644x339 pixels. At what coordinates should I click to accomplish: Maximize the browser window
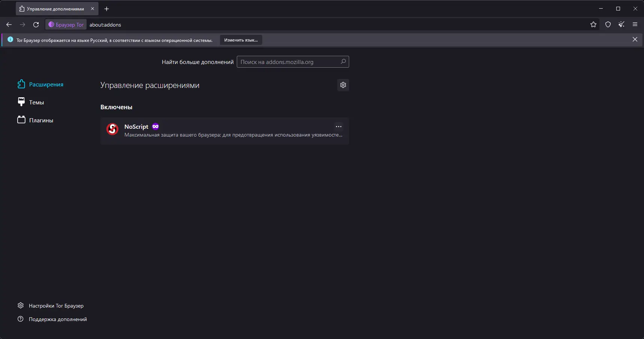pos(618,9)
